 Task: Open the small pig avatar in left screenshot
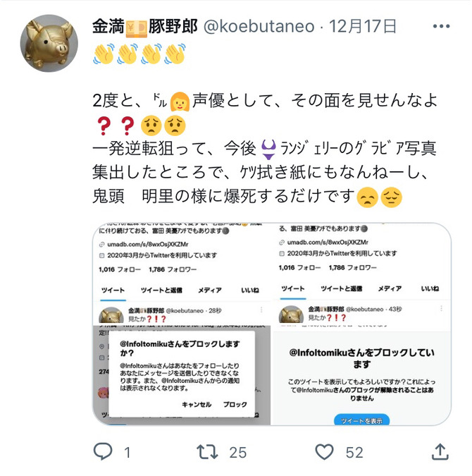point(111,315)
